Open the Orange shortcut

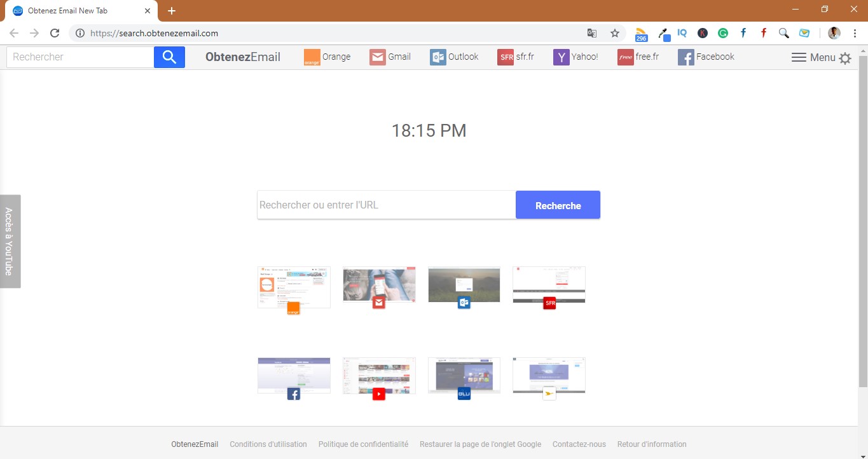click(x=327, y=57)
